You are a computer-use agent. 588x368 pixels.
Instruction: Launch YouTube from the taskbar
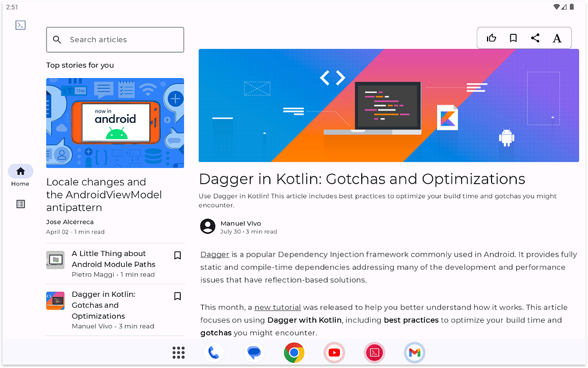click(x=334, y=352)
